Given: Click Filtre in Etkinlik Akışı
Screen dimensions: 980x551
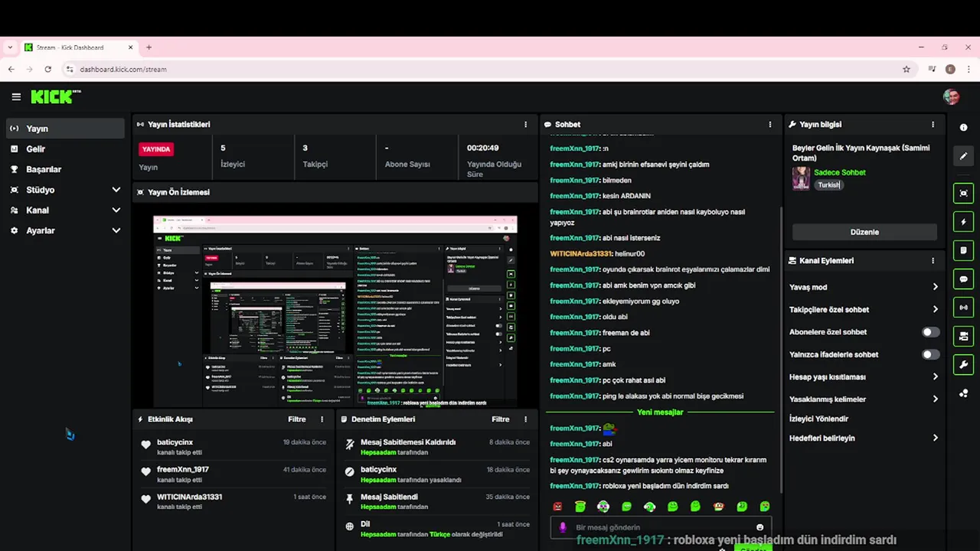Looking at the screenshot, I should click(296, 419).
